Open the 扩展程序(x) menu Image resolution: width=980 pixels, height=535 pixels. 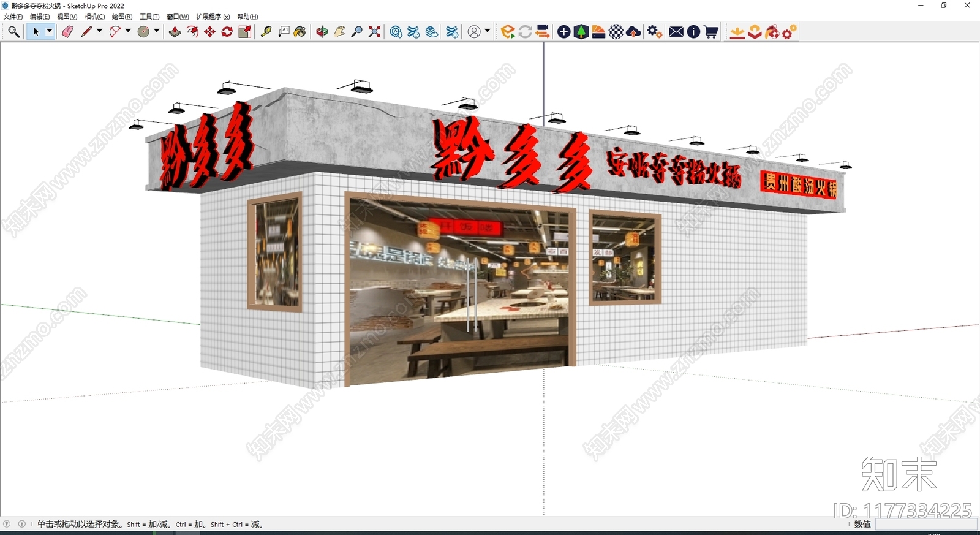[213, 17]
